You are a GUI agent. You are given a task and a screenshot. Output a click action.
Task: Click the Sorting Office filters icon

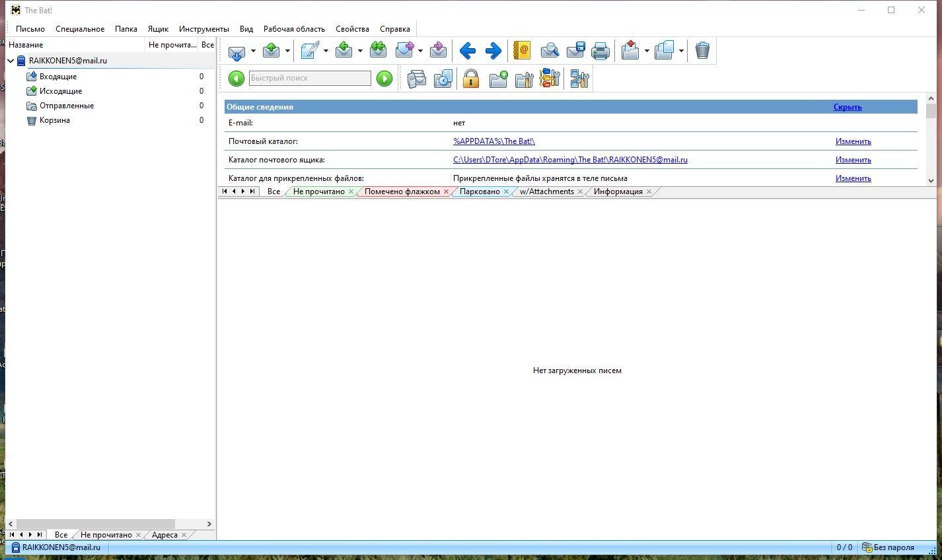click(x=550, y=79)
